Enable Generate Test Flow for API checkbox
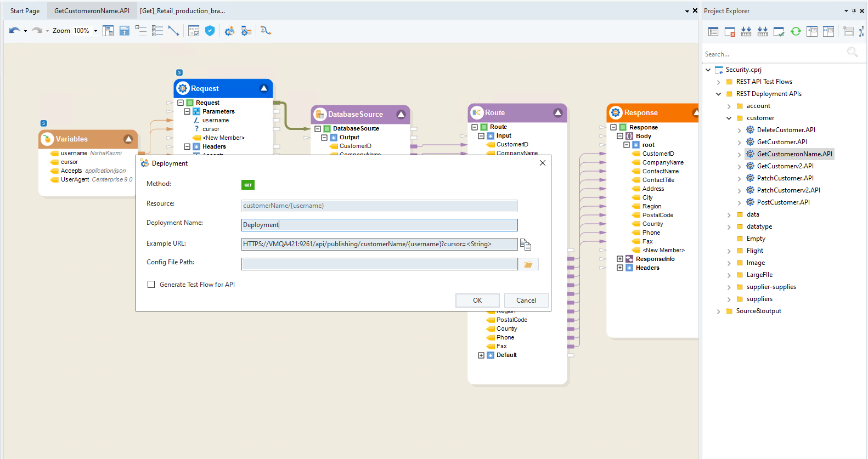 click(x=151, y=285)
